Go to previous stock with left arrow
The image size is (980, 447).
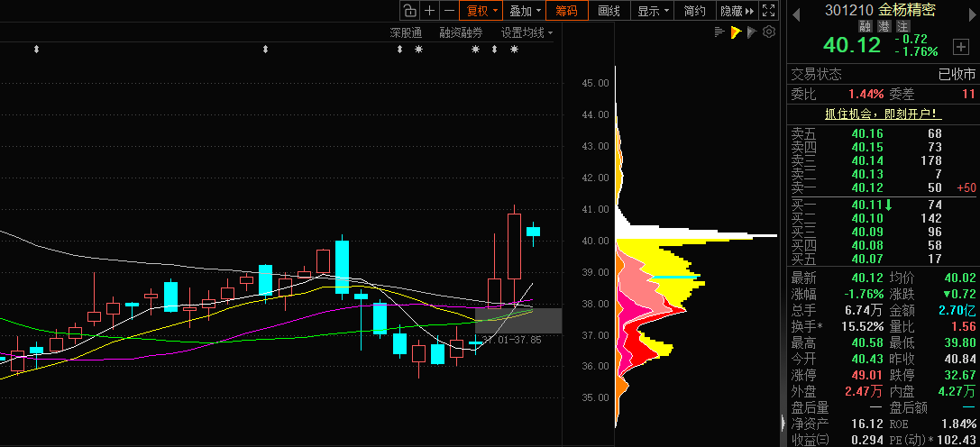[796, 14]
